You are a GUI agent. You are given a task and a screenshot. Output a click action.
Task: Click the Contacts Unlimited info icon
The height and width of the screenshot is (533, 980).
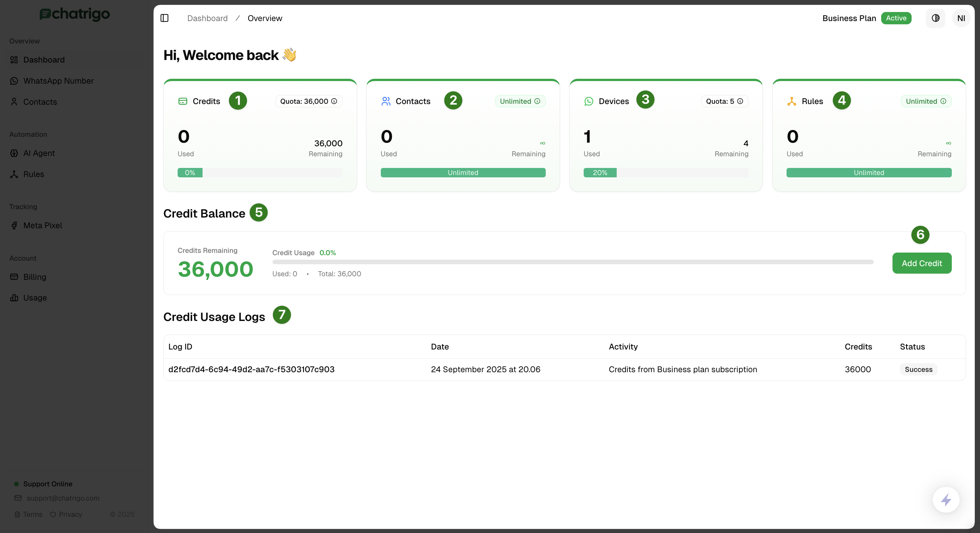coord(537,101)
